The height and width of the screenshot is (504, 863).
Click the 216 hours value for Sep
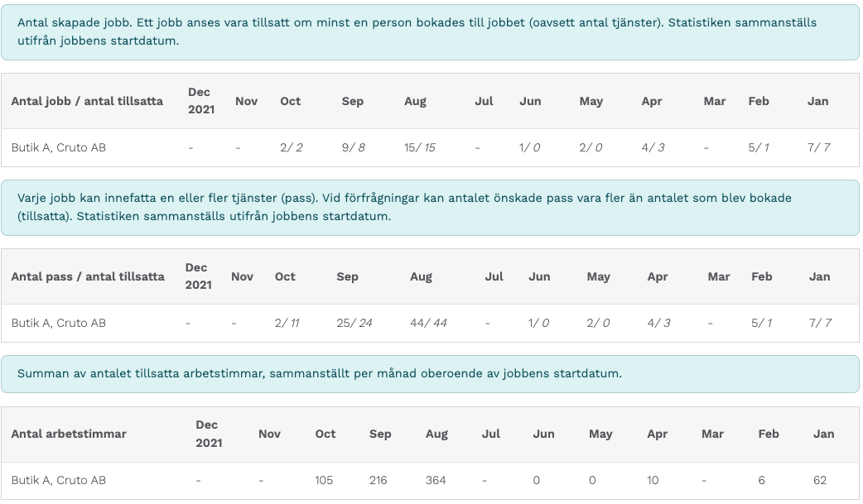click(x=378, y=480)
